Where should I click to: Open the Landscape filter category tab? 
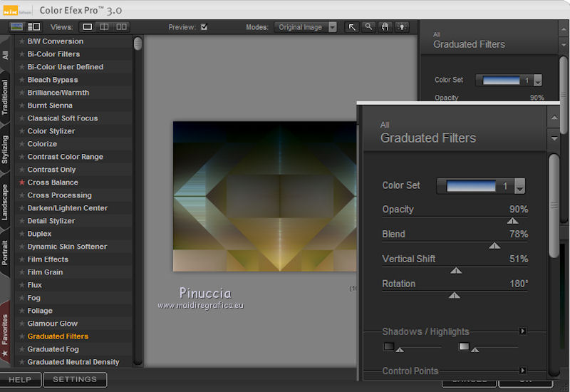coord(6,202)
